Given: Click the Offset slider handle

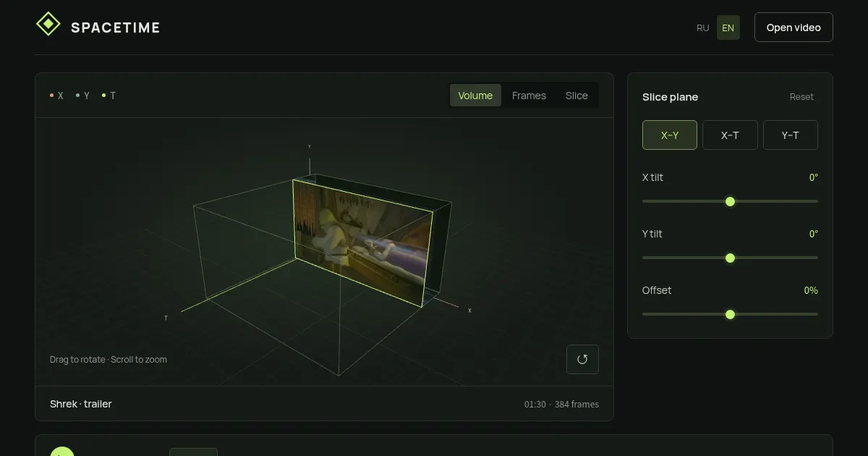Looking at the screenshot, I should [x=730, y=314].
